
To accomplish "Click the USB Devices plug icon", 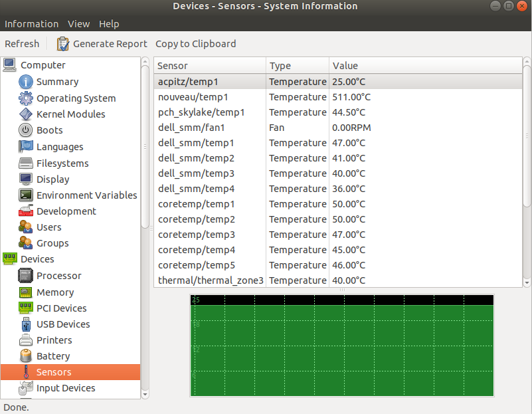I will click(26, 324).
